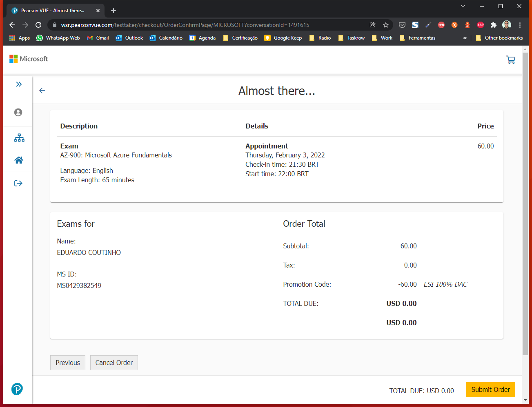Screen dimensions: 532x407
Task: Click the 'ESI 100% DAC' promotion label
Action: coord(445,284)
